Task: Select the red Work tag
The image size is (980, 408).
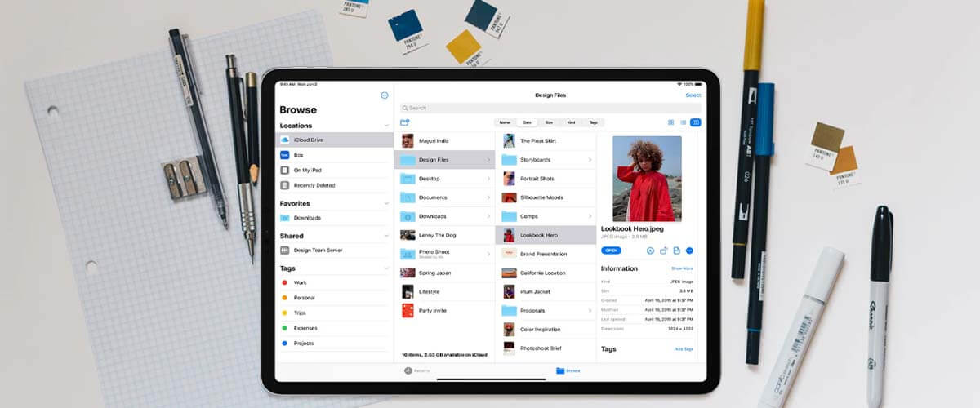Action: (336, 282)
